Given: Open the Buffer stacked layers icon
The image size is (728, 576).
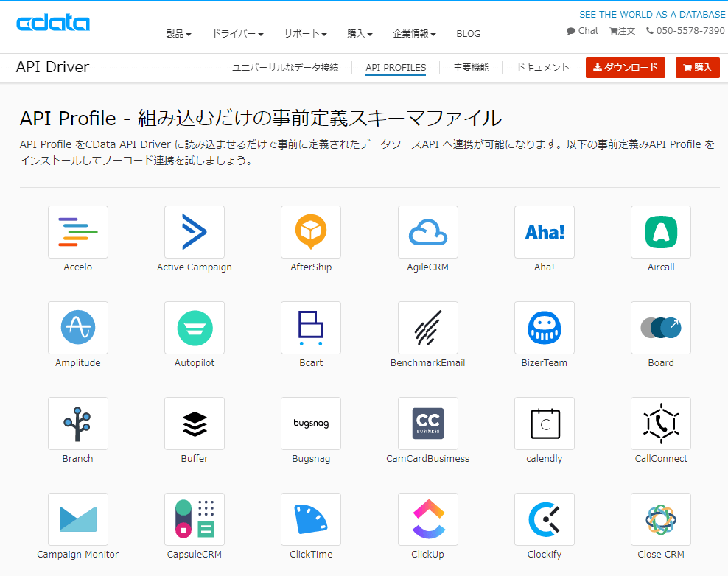Looking at the screenshot, I should (195, 424).
